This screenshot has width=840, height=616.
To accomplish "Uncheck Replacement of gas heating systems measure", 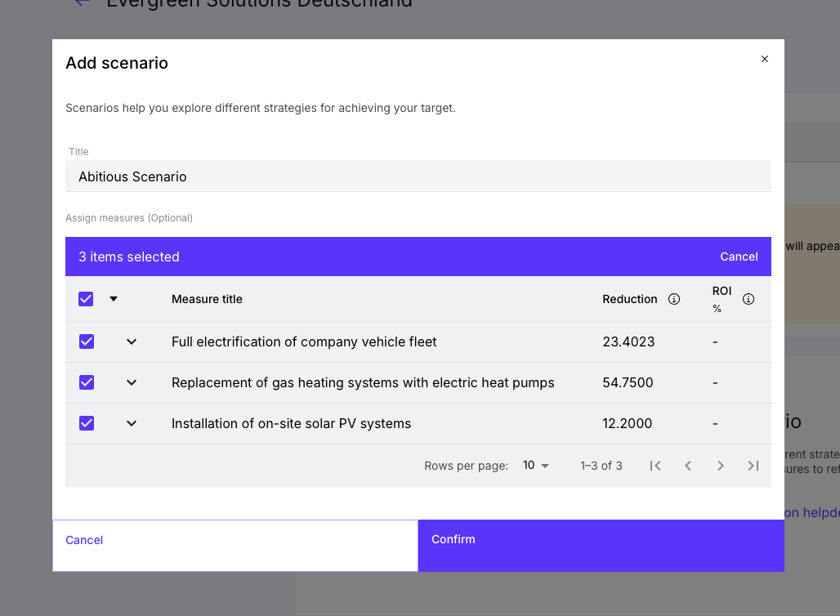I will click(x=87, y=382).
